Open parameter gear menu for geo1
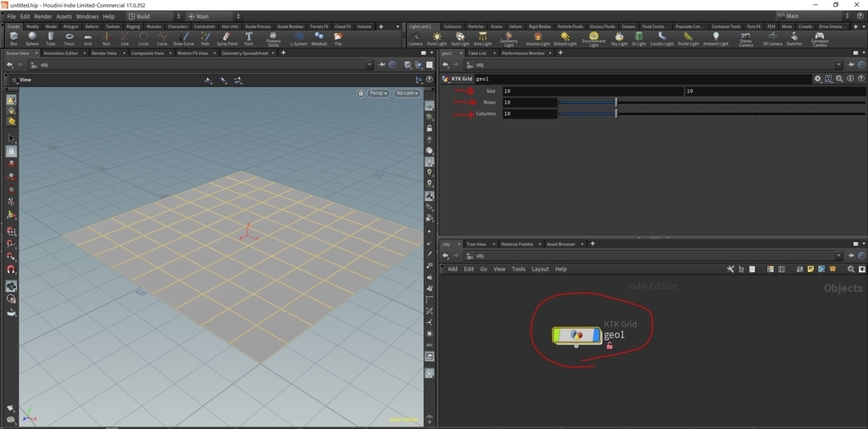Screen dimensions: 868x429 pos(818,79)
